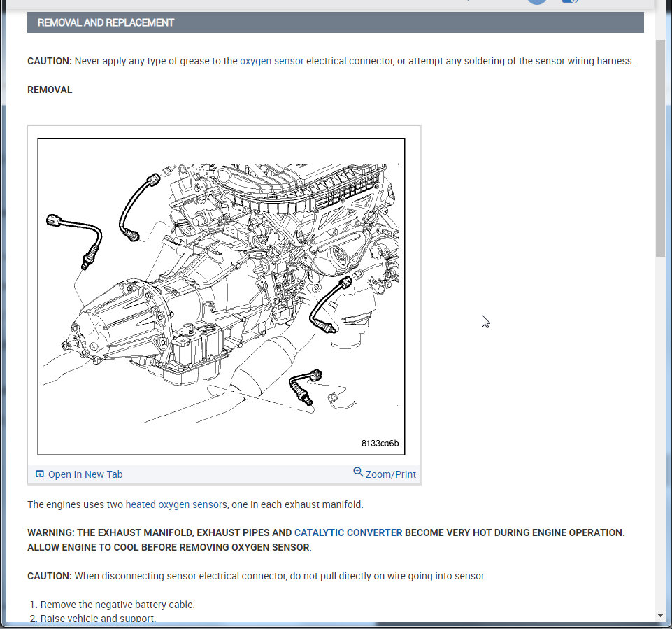
Task: Click the vertical scrollbar thumb
Action: 660,148
